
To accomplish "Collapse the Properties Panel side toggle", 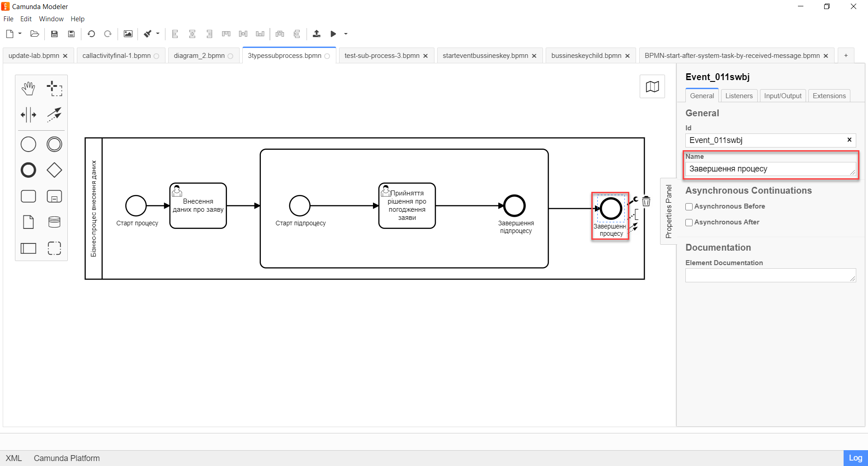I will point(669,211).
